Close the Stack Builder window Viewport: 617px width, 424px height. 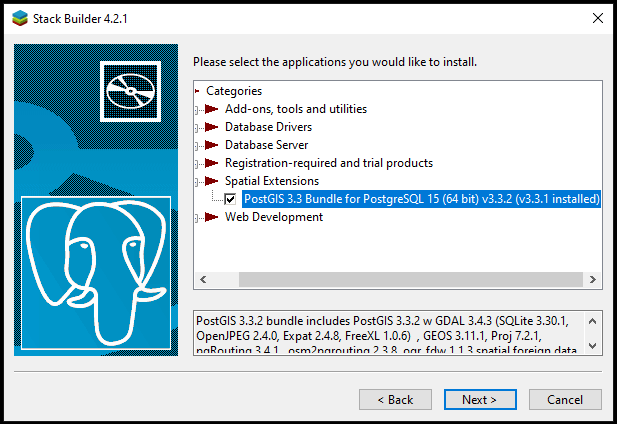click(x=598, y=18)
